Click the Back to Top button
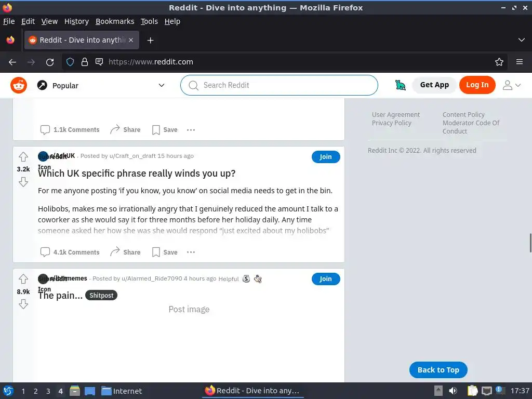Image resolution: width=532 pixels, height=399 pixels. 438,370
